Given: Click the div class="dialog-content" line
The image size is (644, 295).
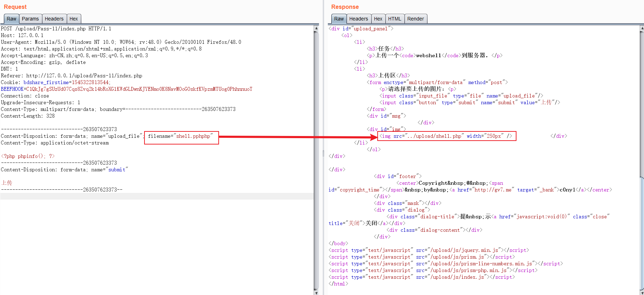Looking at the screenshot, I should pyautogui.click(x=435, y=230).
